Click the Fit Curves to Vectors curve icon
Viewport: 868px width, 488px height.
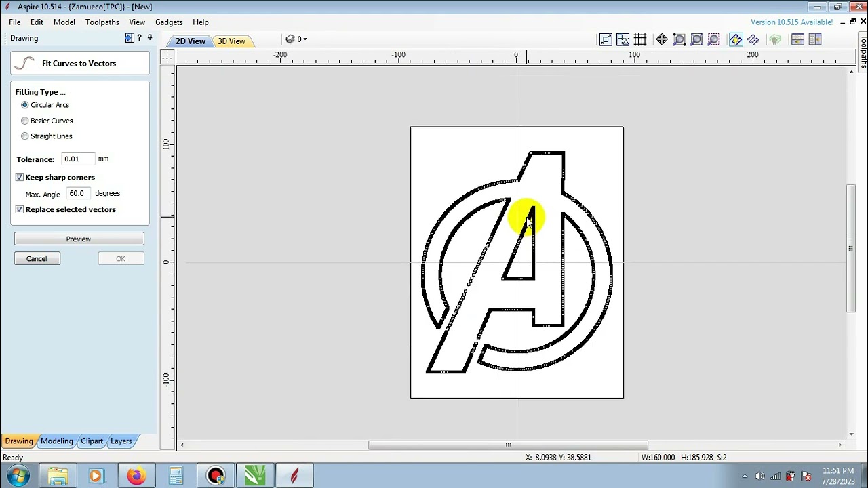(25, 63)
